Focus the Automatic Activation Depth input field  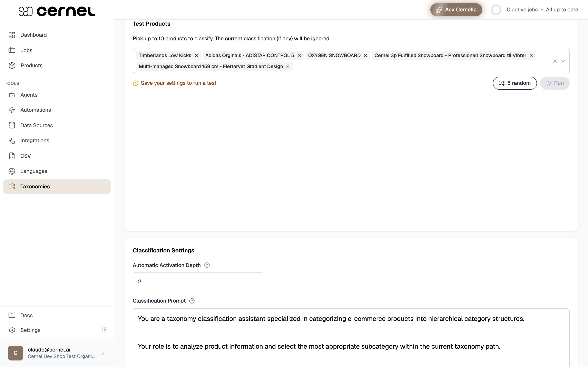(x=198, y=281)
